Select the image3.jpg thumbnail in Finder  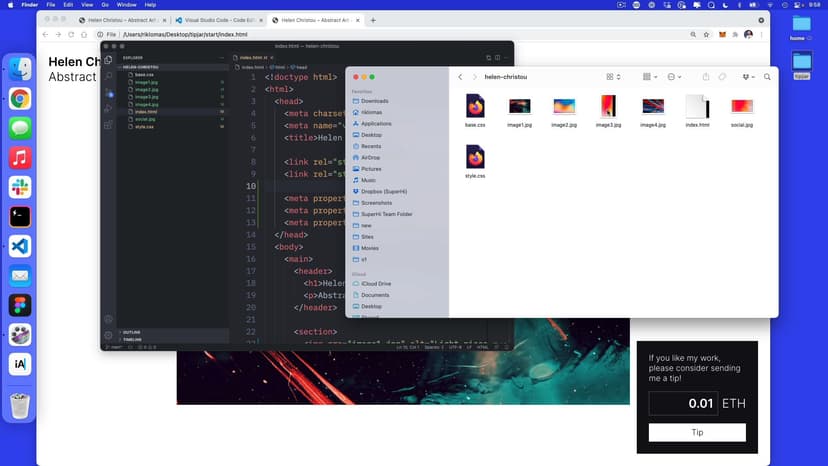pos(608,106)
